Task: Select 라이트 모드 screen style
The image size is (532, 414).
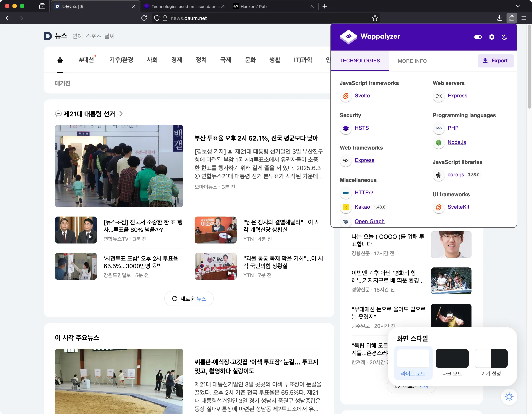Action: (x=413, y=363)
